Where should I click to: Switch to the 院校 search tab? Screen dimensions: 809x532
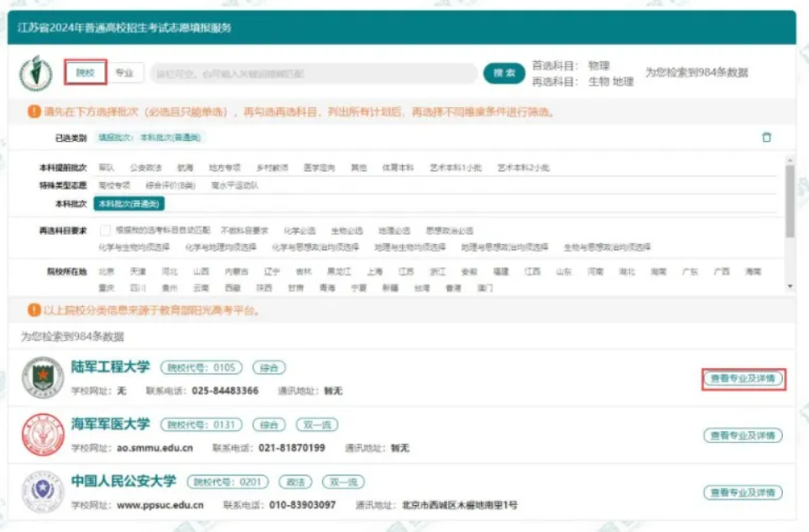pos(85,72)
